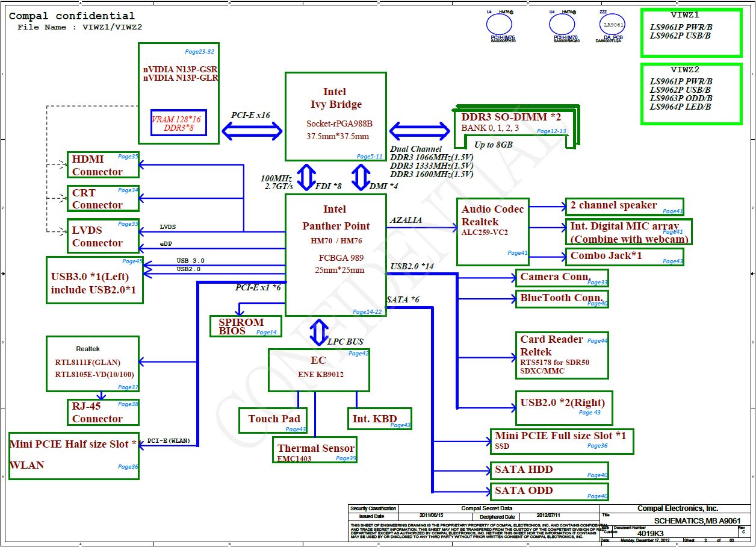Screen dimensions: 756x547
Task: Select the 'Int. KBD' block
Action: (380, 419)
